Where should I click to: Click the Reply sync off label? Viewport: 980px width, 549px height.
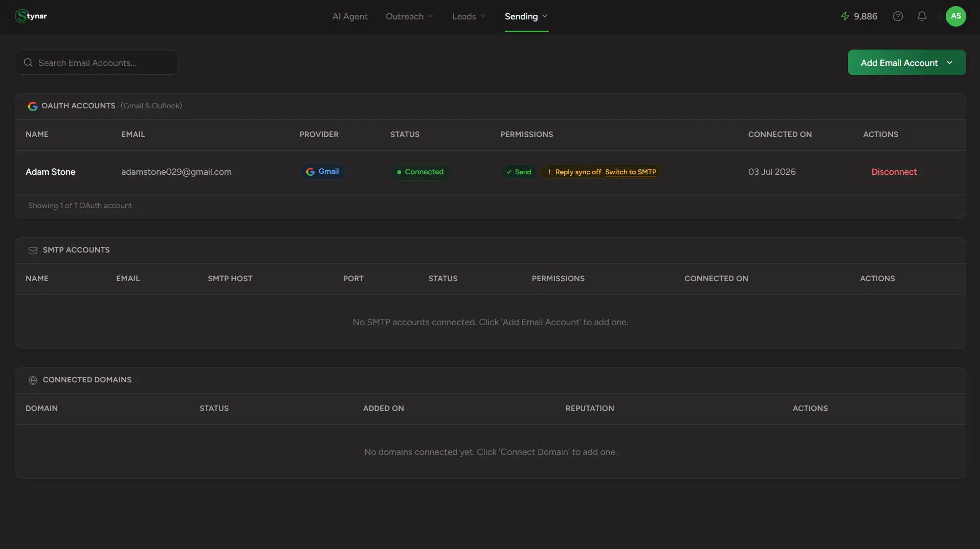point(578,172)
